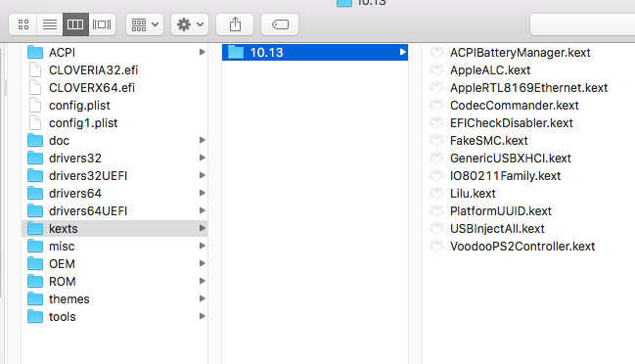The width and height of the screenshot is (635, 364).
Task: Select the drivers64 folder icon
Action: (x=35, y=193)
